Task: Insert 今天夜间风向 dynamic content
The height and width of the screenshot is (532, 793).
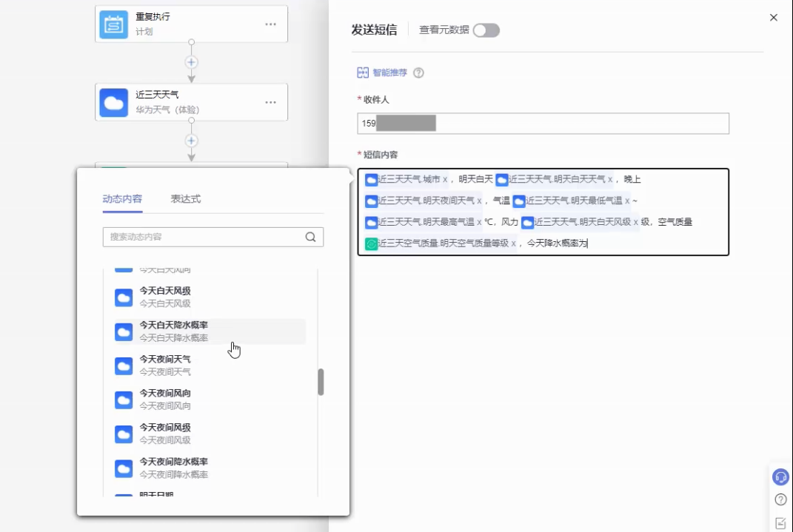Action: point(210,400)
